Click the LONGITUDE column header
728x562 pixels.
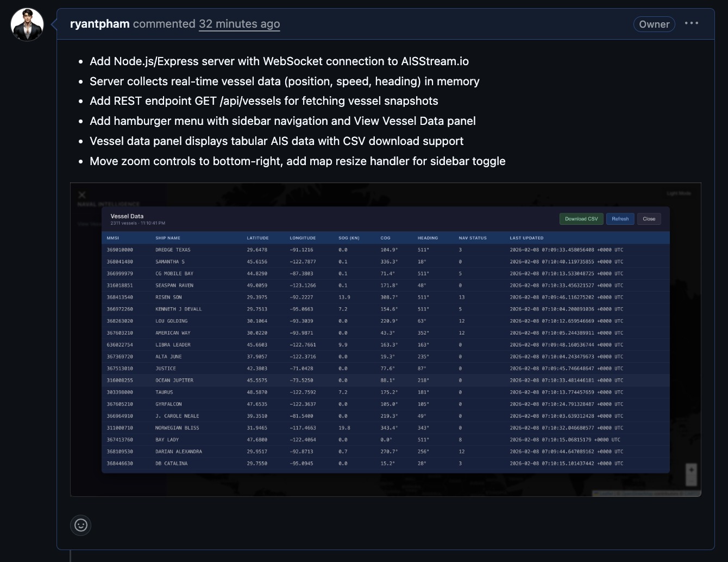pos(303,238)
